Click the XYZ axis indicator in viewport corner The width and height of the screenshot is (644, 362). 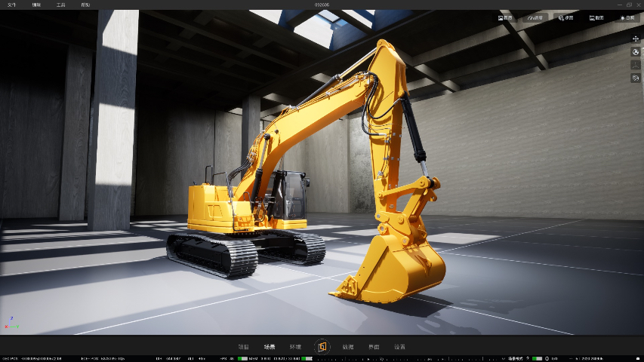[x=11, y=324]
